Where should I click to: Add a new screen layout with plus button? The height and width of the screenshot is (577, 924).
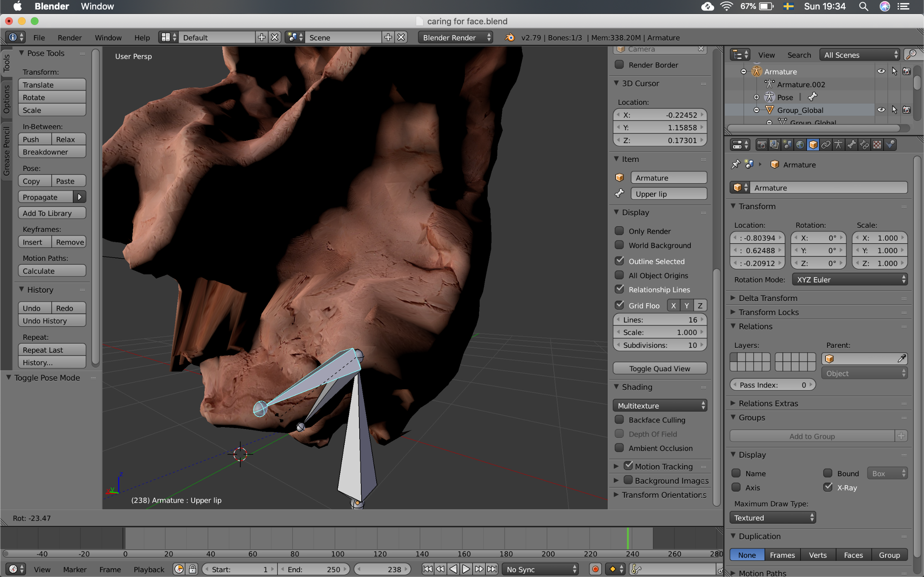(262, 37)
